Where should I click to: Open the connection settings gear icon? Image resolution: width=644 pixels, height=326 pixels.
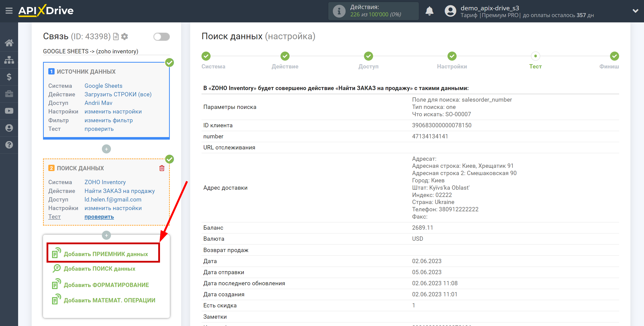pyautogui.click(x=125, y=36)
